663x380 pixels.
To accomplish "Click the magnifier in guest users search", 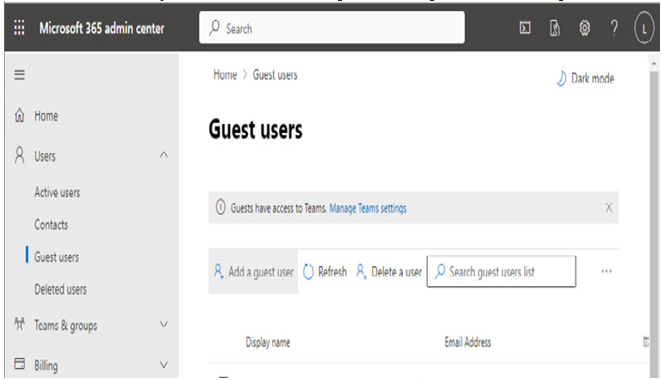I will tap(440, 271).
